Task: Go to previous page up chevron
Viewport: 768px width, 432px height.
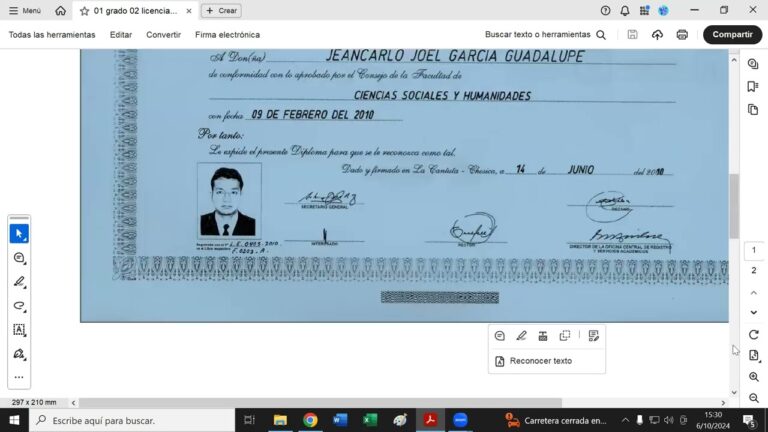Action: point(754,292)
